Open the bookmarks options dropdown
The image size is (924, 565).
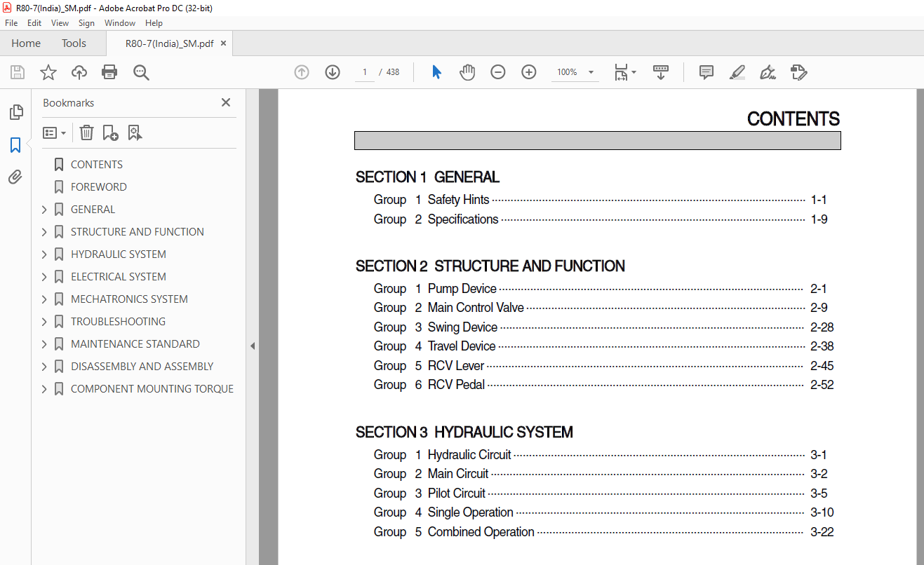(54, 132)
